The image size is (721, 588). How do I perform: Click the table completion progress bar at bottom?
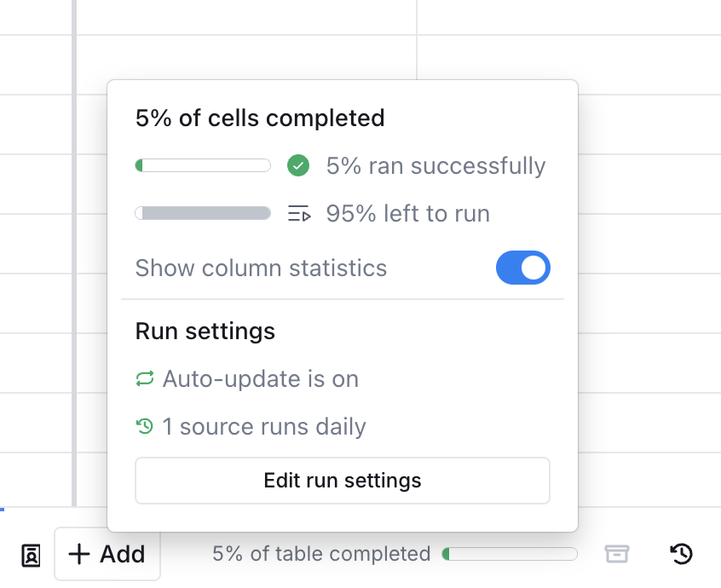click(x=510, y=554)
